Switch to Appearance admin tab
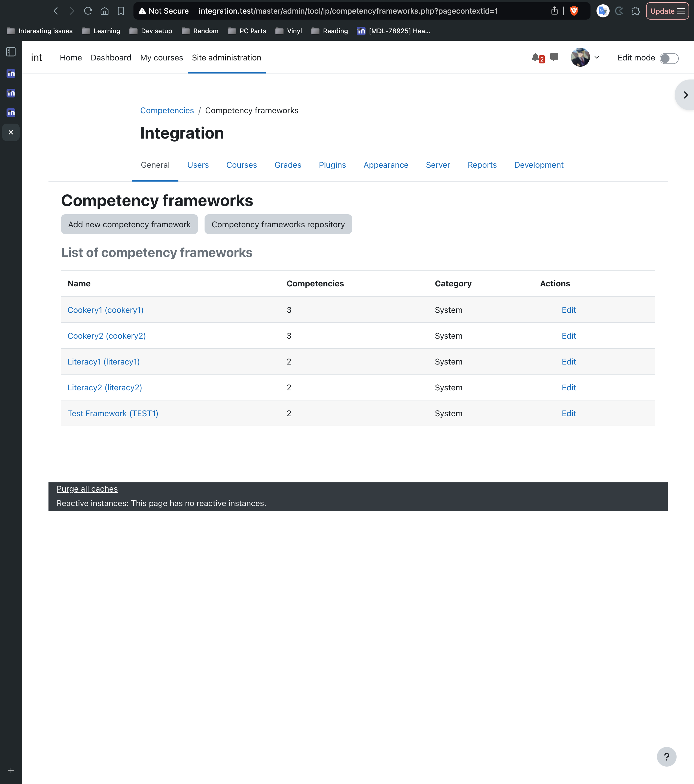Image resolution: width=694 pixels, height=784 pixels. click(x=386, y=165)
